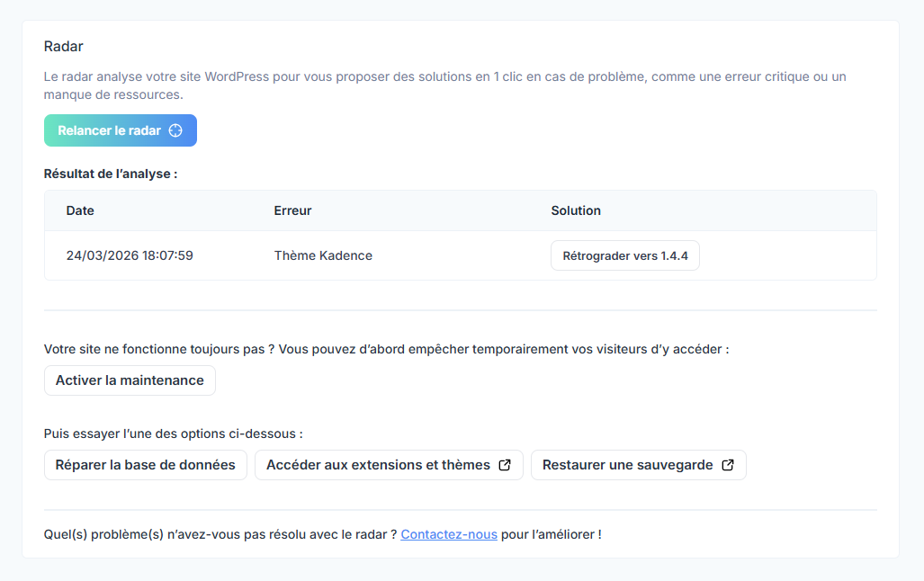Screen dimensions: 924x581
Task: Follow the Contactez-nous link
Action: [449, 534]
